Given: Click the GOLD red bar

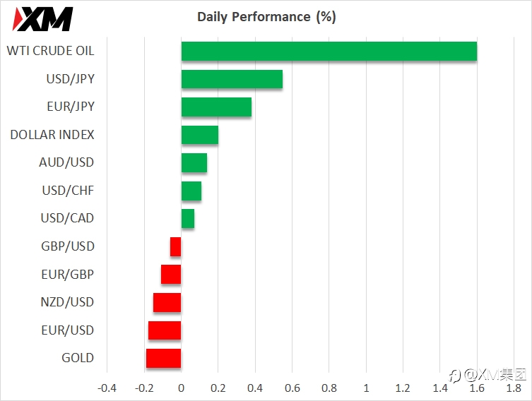Looking at the screenshot, I should 163,359.
